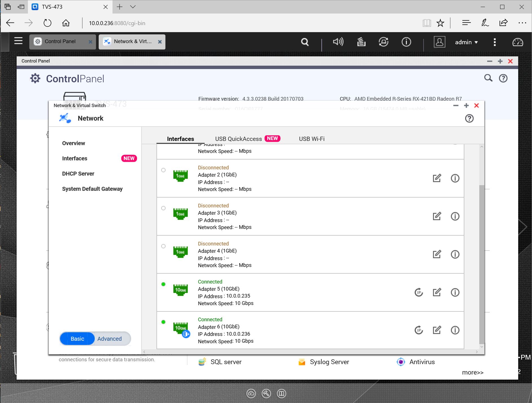This screenshot has width=532, height=403.
Task: Open info for Adapter 4 (1GbE)
Action: pos(455,254)
